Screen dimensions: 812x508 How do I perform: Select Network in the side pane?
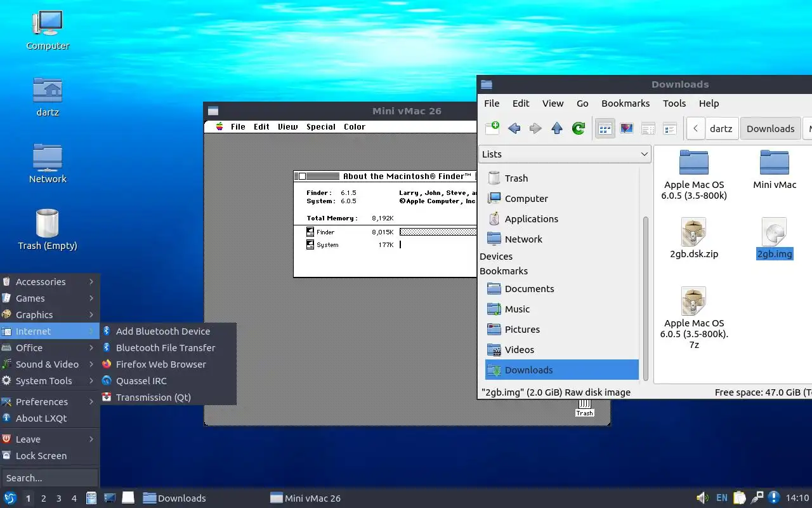pyautogui.click(x=562, y=239)
